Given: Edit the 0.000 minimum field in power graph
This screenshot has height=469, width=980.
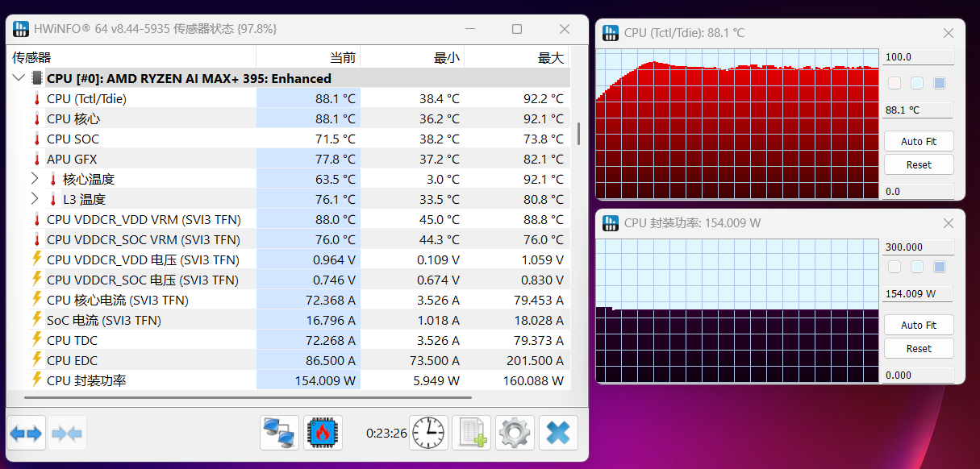Looking at the screenshot, I should tap(918, 375).
